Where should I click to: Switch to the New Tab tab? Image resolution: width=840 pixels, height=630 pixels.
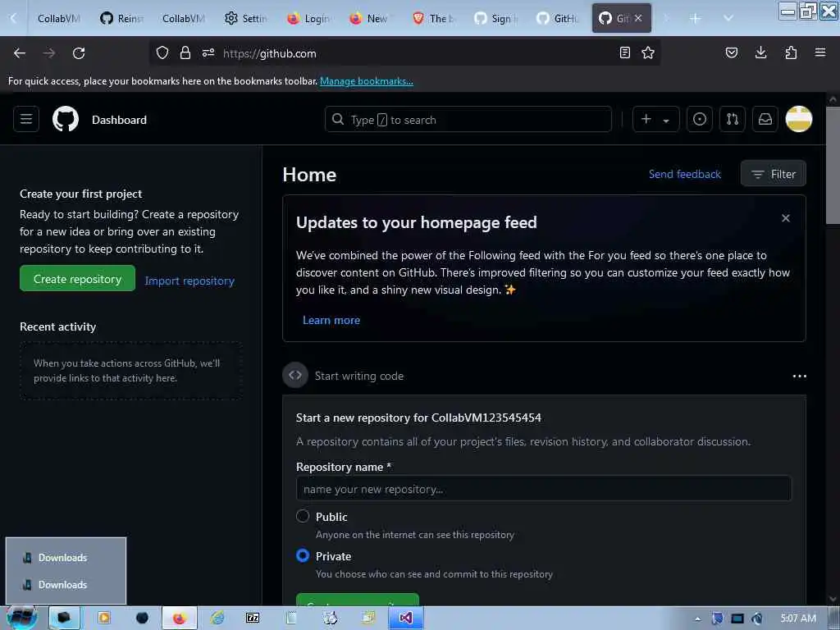pos(370,18)
